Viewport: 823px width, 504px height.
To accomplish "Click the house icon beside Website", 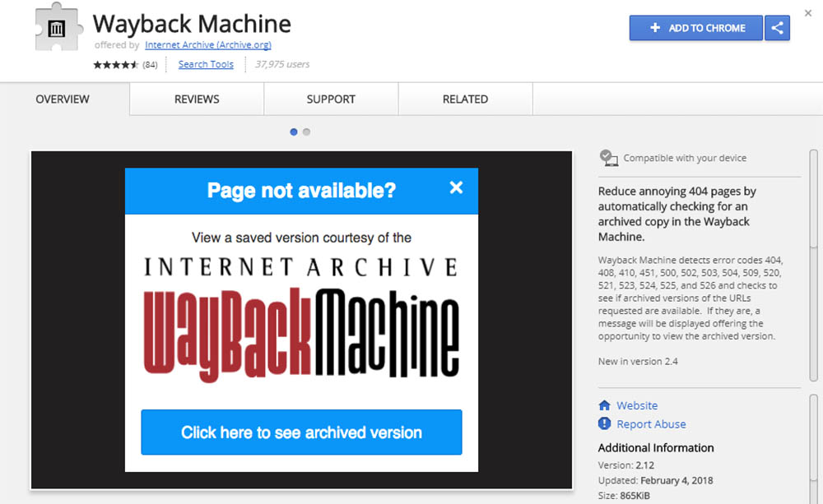I will pyautogui.click(x=605, y=405).
